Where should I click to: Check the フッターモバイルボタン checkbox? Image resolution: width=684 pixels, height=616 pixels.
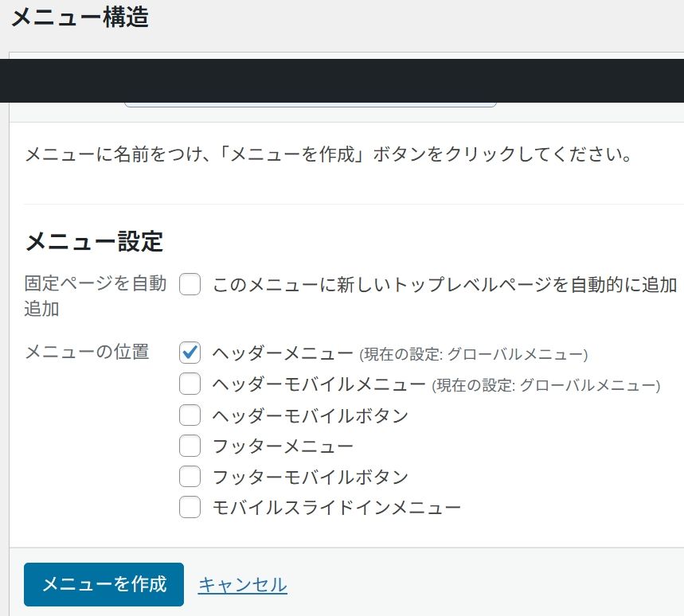(190, 476)
